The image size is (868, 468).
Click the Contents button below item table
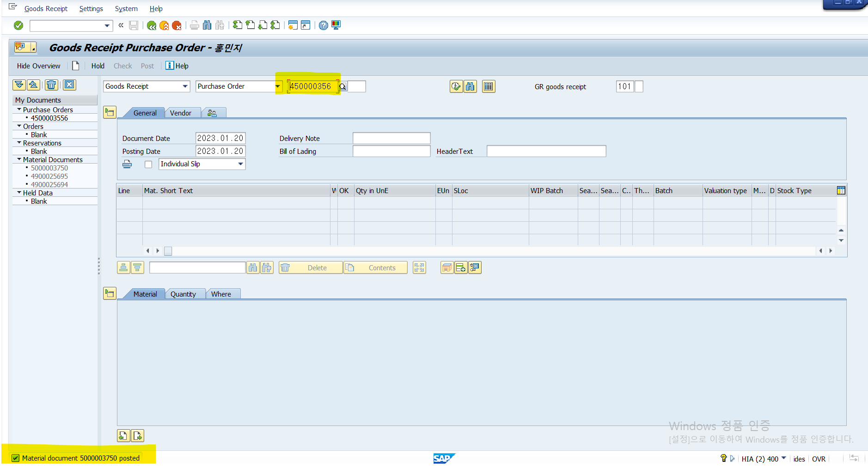click(375, 267)
